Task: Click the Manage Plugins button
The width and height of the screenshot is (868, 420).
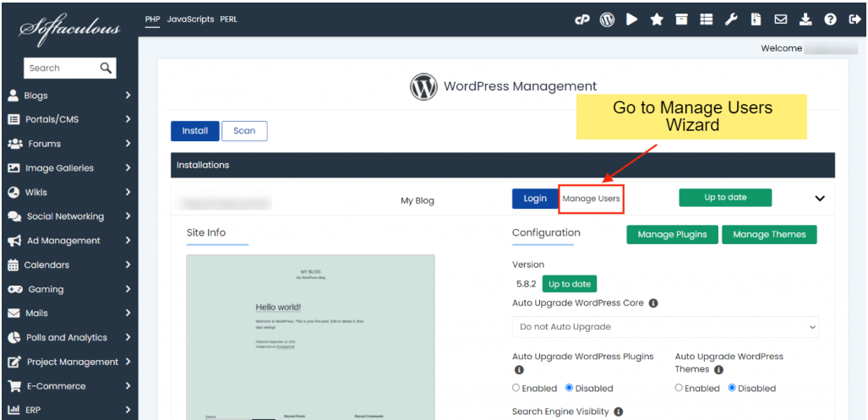Action: 672,235
